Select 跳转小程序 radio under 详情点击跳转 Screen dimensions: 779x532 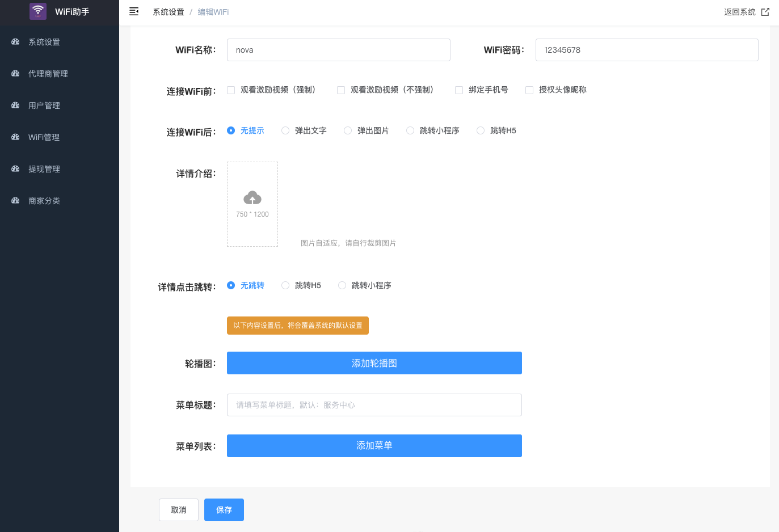coord(342,285)
